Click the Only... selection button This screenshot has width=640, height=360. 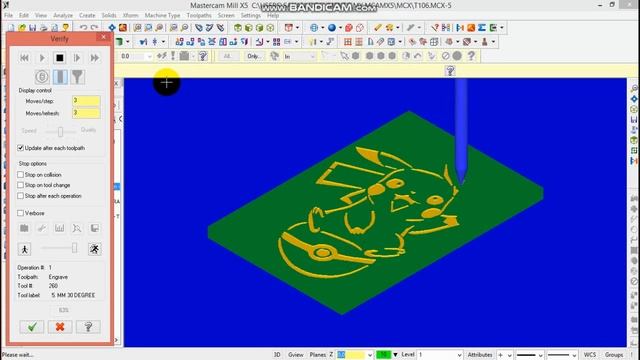[254, 56]
